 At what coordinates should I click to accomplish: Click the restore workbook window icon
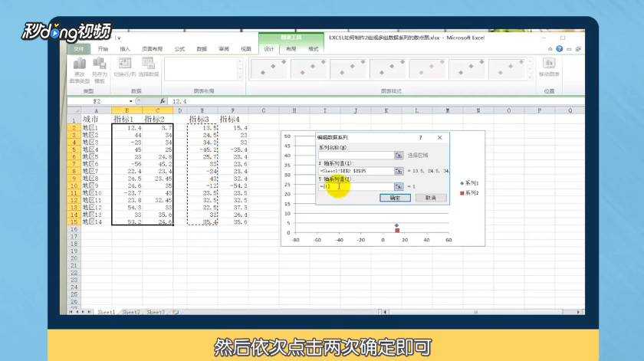[x=578, y=49]
